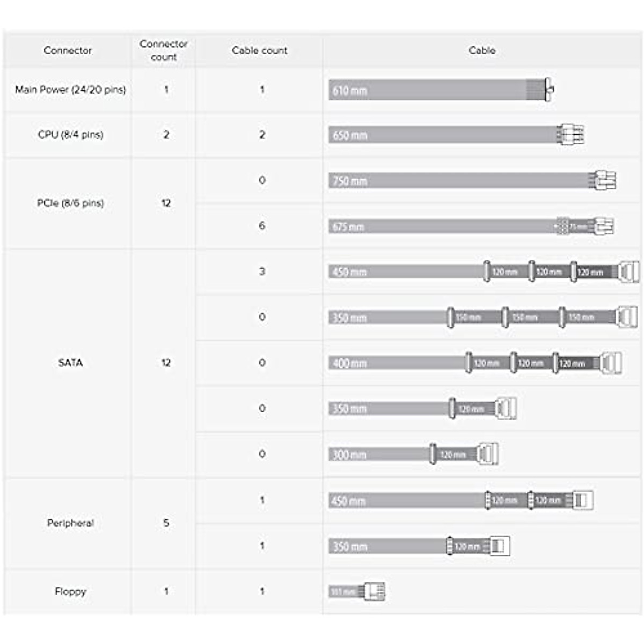Screen dimensions: 644x644
Task: Click the Main Power 24-pin connector icon
Action: [548, 89]
